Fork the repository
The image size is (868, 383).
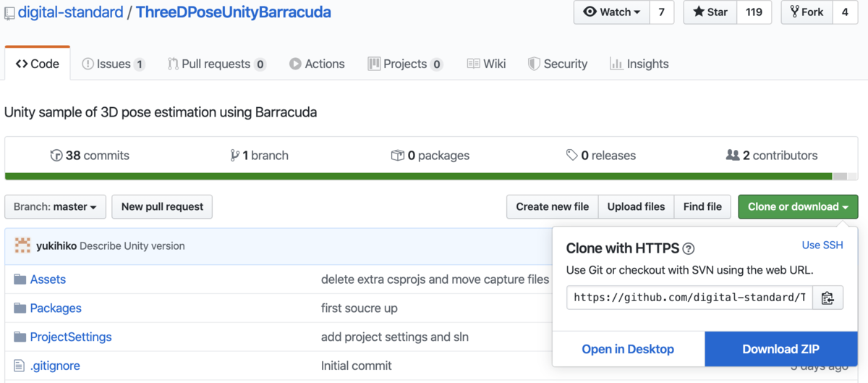coord(807,12)
